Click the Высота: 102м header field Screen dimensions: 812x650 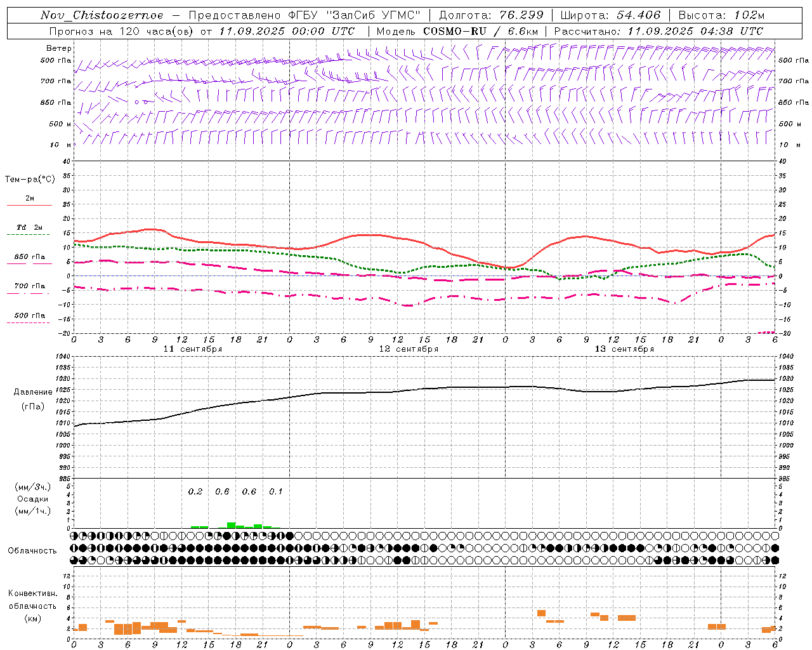tap(721, 15)
